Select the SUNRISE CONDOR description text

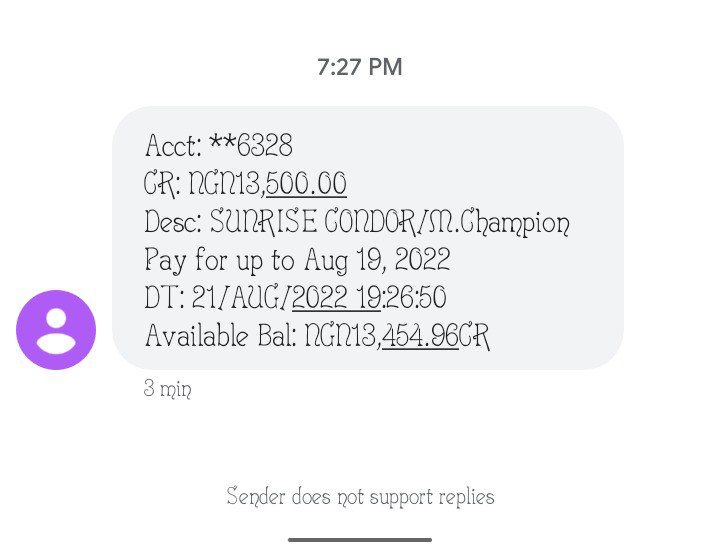point(313,222)
